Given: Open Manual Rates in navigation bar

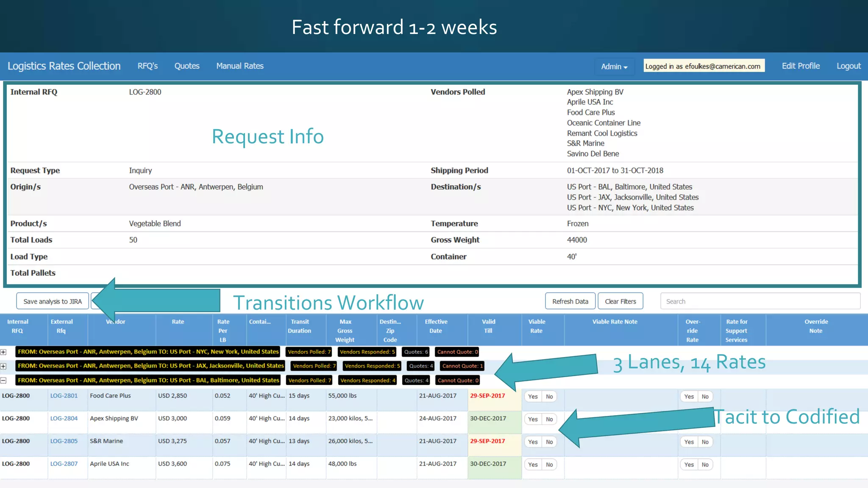Looking at the screenshot, I should tap(240, 66).
